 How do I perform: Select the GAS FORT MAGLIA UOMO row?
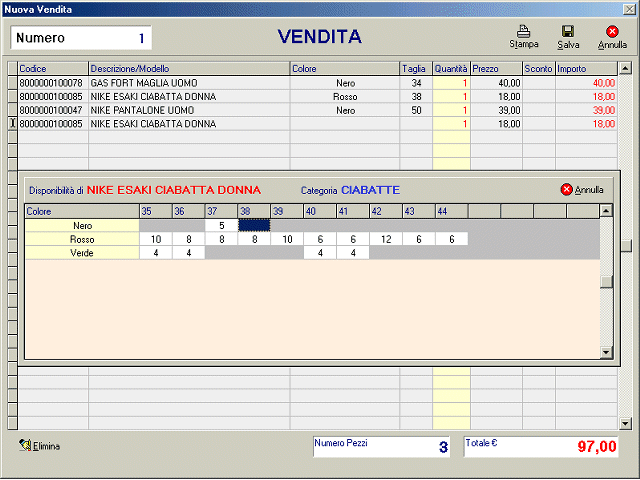tap(317, 83)
